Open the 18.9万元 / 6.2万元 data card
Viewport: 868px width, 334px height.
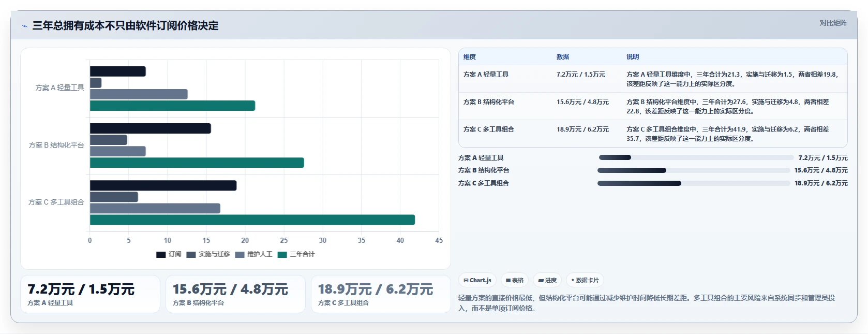pyautogui.click(x=381, y=294)
